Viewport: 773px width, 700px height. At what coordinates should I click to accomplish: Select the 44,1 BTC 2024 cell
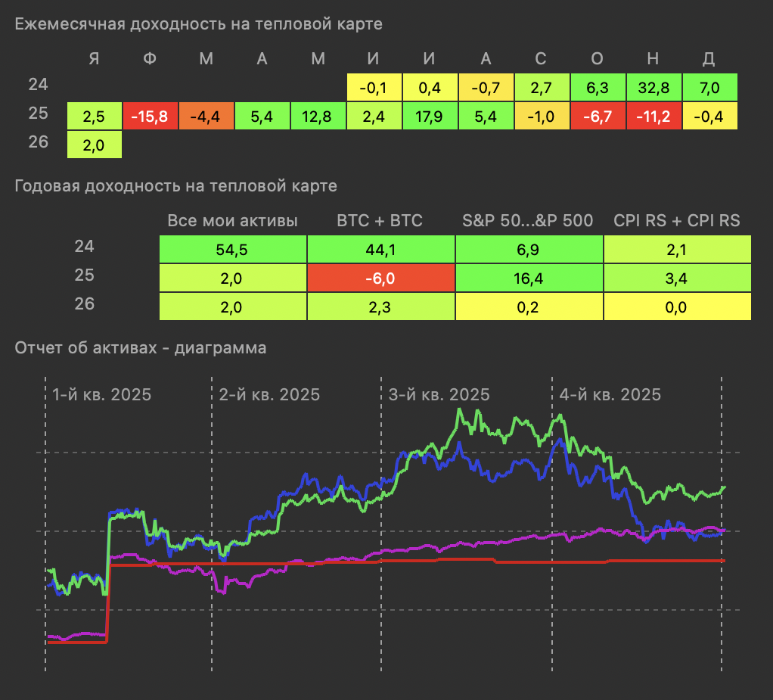[380, 249]
